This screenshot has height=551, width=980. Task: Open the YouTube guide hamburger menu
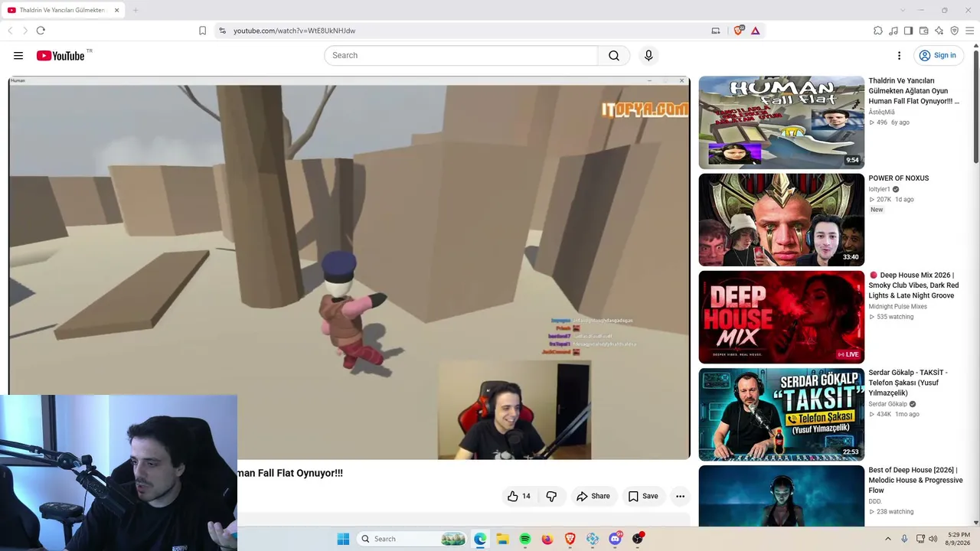(18, 55)
